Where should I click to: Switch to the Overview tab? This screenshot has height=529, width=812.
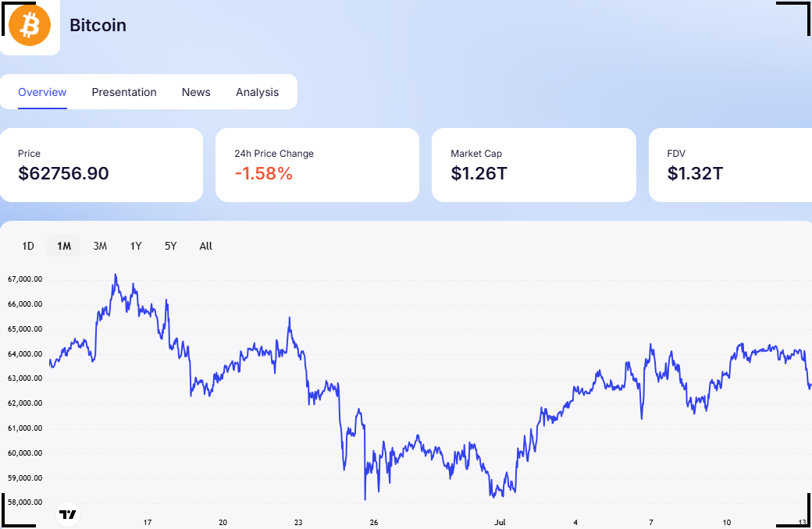(42, 92)
